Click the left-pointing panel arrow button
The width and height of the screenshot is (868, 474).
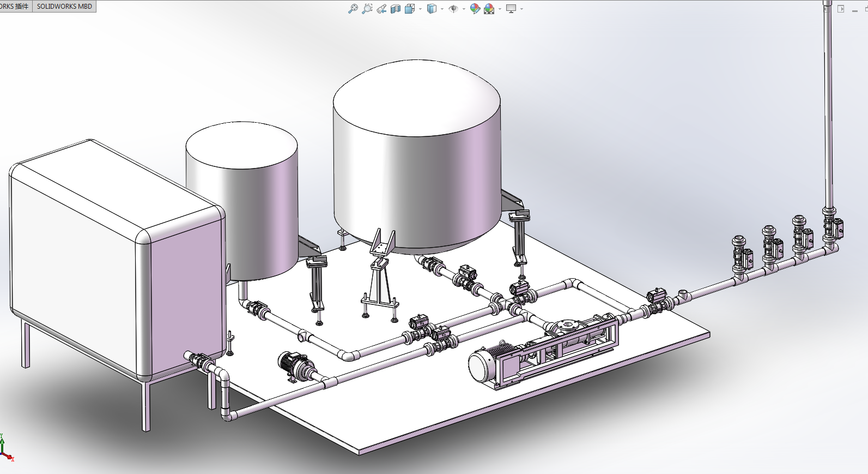coord(827,9)
